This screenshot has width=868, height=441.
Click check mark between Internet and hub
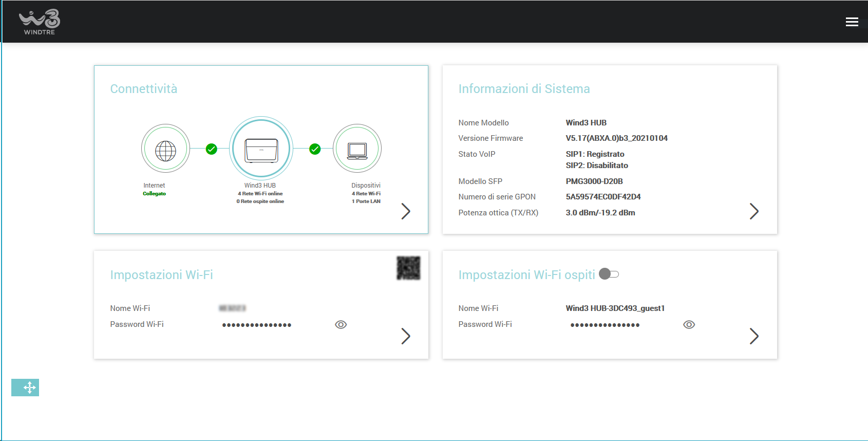pos(211,149)
